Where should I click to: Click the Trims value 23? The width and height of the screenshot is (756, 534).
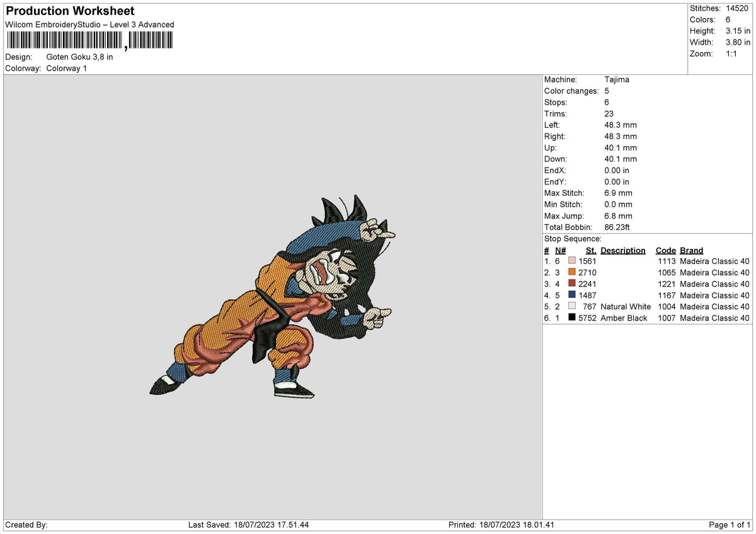point(609,113)
